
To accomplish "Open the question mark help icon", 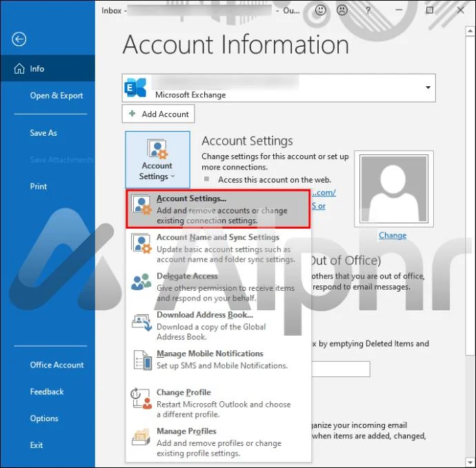I will (368, 10).
